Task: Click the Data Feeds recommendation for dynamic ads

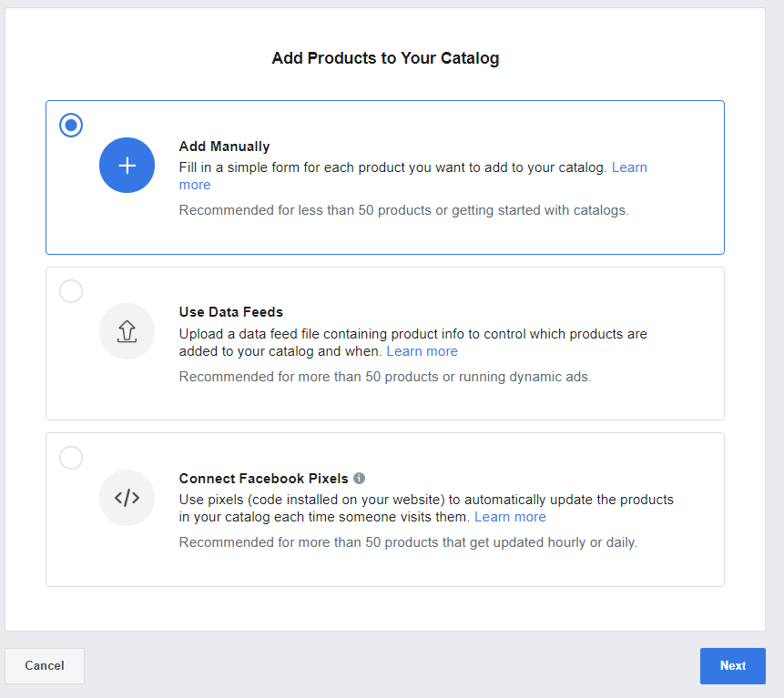Action: click(x=384, y=376)
